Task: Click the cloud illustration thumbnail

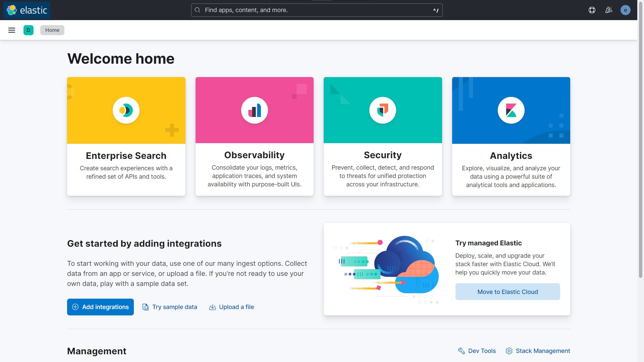Action: (386, 269)
